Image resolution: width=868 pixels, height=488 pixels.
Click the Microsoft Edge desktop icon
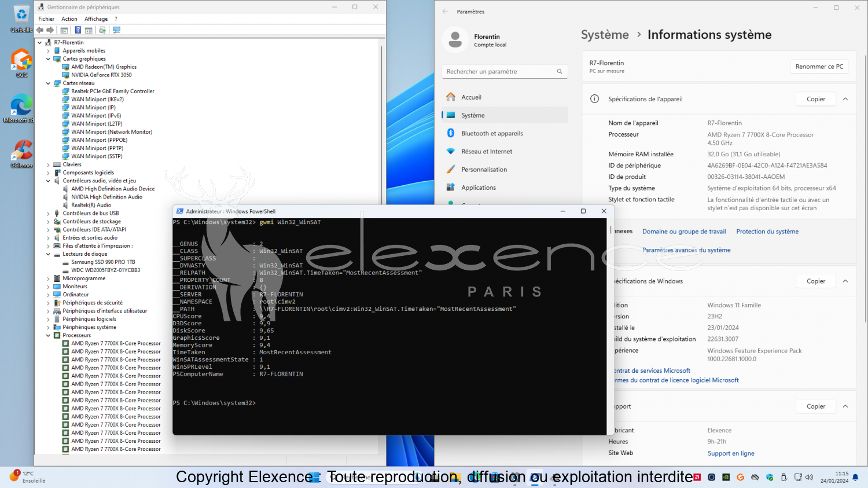[21, 108]
